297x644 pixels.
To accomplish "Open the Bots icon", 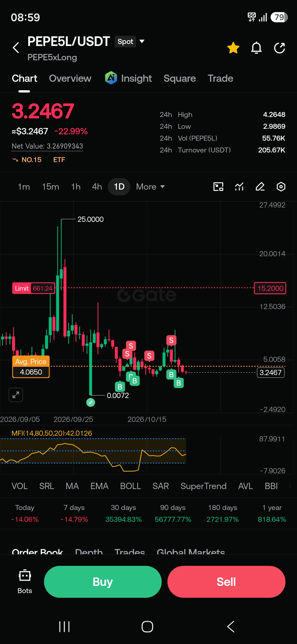I will pos(25,582).
